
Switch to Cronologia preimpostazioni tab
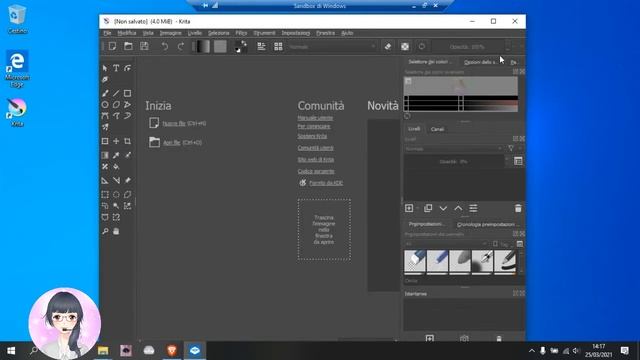[x=487, y=224]
